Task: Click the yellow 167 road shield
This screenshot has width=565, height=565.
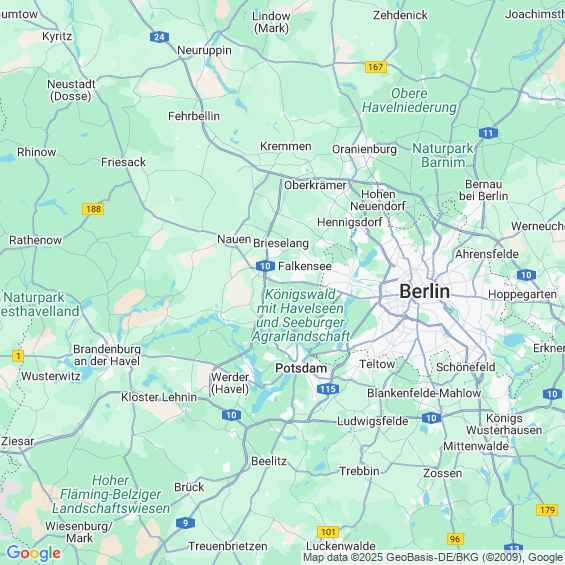Action: pyautogui.click(x=375, y=67)
